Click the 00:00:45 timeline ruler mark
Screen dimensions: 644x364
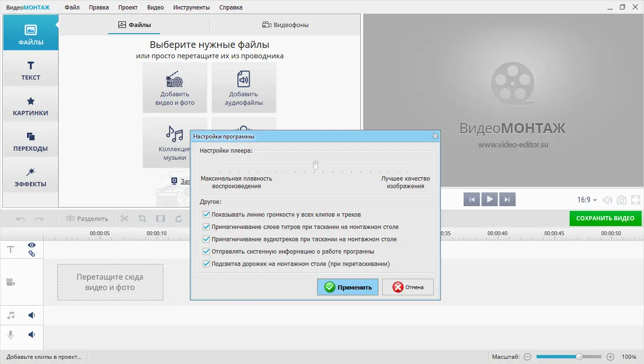pos(554,233)
